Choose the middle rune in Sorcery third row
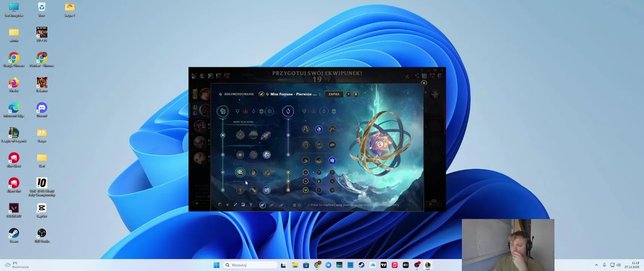 319,161
